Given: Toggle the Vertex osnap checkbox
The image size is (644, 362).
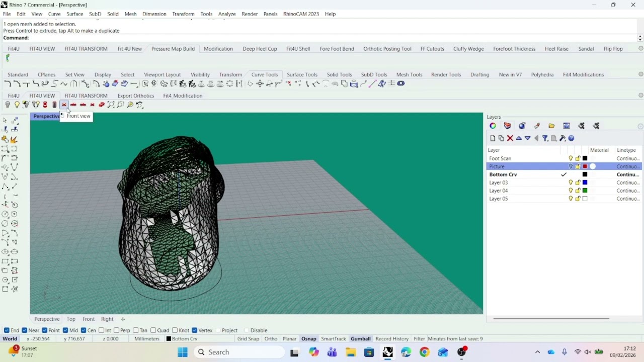Looking at the screenshot, I should tap(195, 330).
